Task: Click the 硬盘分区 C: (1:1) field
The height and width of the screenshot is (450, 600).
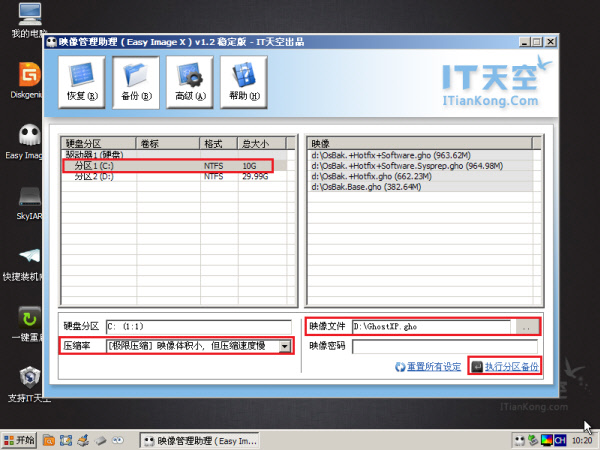Action: pyautogui.click(x=199, y=327)
